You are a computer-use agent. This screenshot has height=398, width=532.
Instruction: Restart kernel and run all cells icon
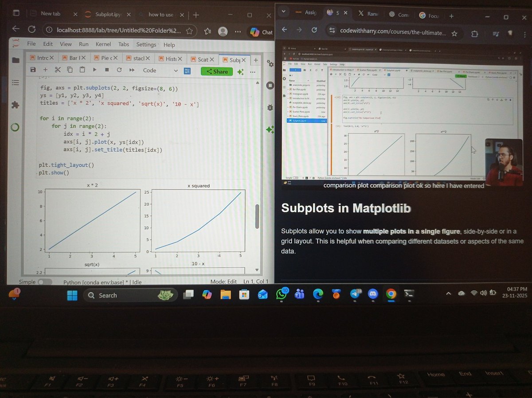click(132, 70)
